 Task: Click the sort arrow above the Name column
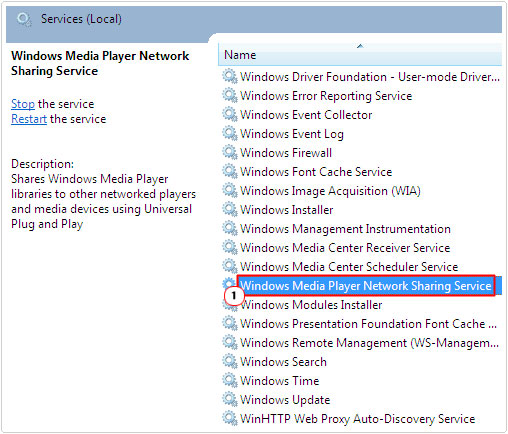click(x=360, y=46)
